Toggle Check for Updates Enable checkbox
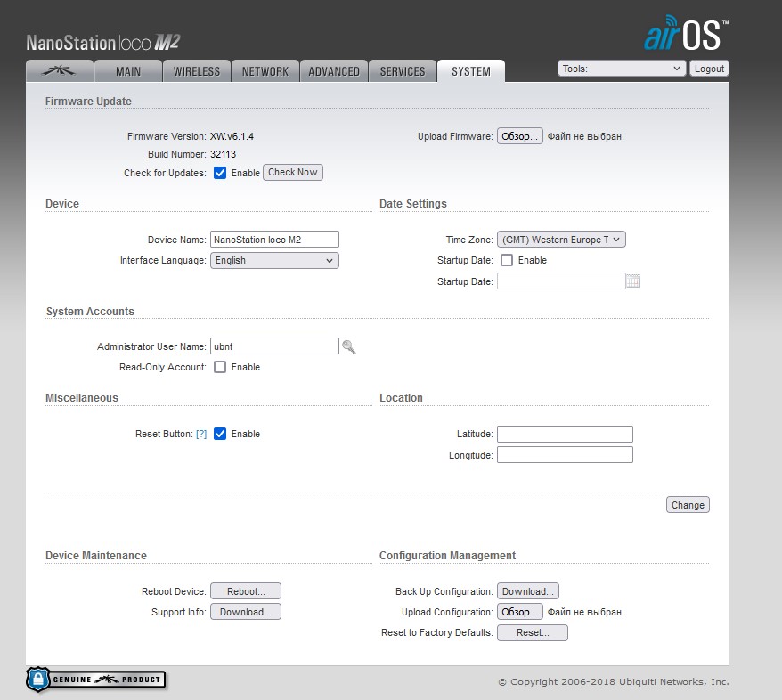The image size is (782, 700). (220, 173)
